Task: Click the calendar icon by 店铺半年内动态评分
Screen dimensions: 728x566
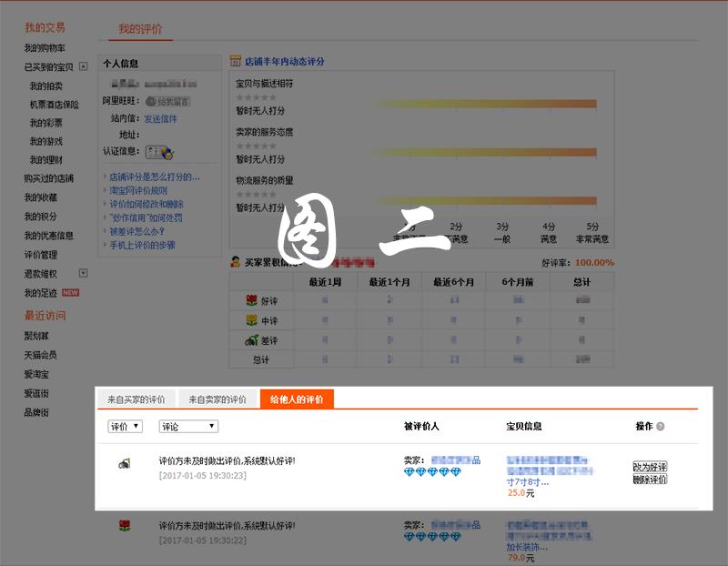Action: coord(236,62)
